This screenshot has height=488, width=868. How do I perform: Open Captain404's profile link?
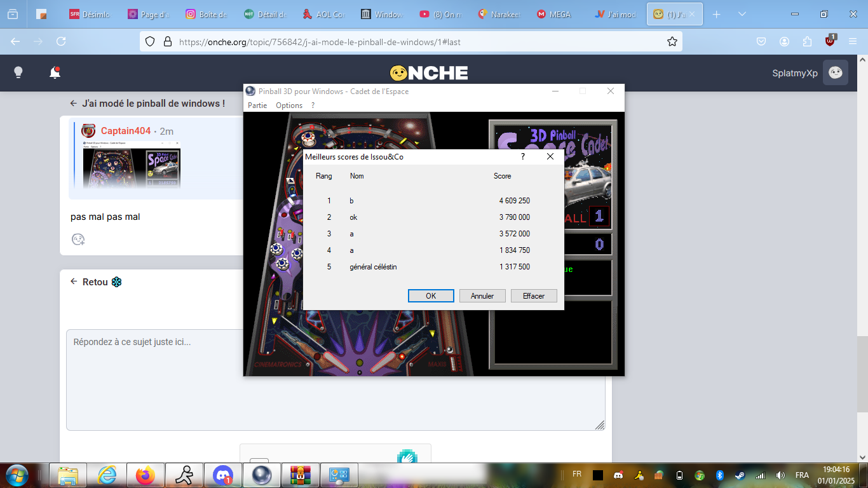point(126,131)
